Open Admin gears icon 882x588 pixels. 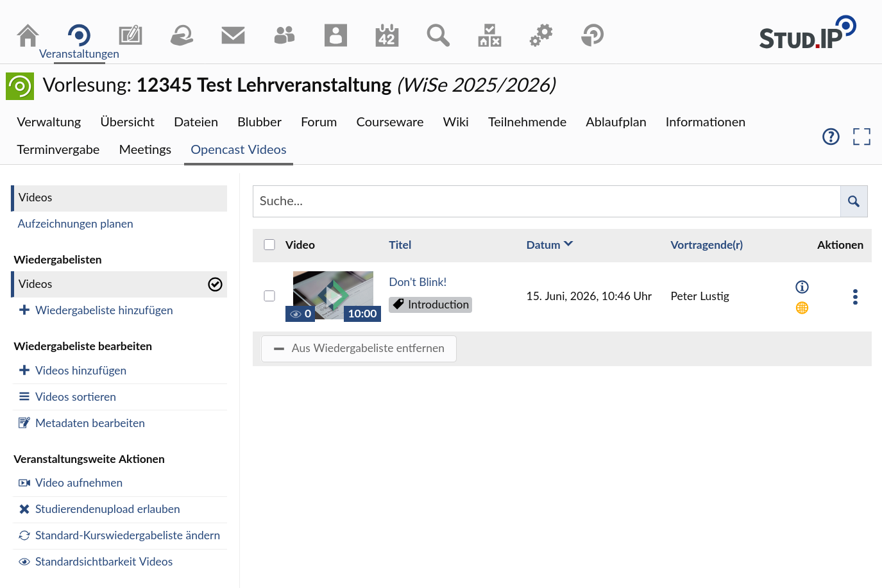tap(541, 35)
